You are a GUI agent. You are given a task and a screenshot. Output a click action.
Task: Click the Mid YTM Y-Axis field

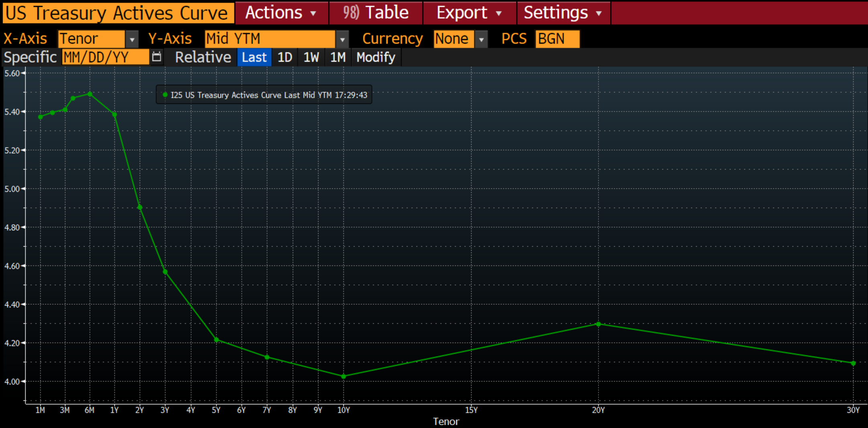pos(270,39)
